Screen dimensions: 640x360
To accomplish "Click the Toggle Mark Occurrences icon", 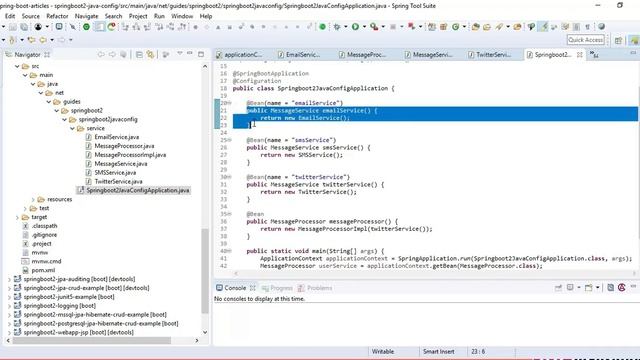I will click(x=544, y=27).
